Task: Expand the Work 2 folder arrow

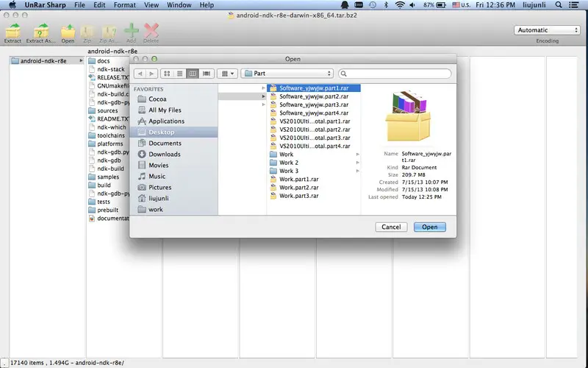Action: point(358,163)
